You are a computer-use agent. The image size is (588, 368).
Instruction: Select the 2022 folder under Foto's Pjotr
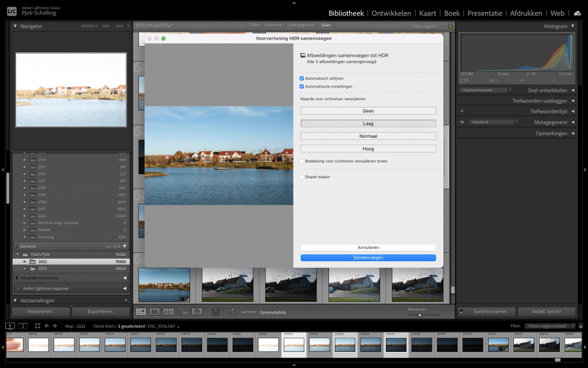point(71,262)
